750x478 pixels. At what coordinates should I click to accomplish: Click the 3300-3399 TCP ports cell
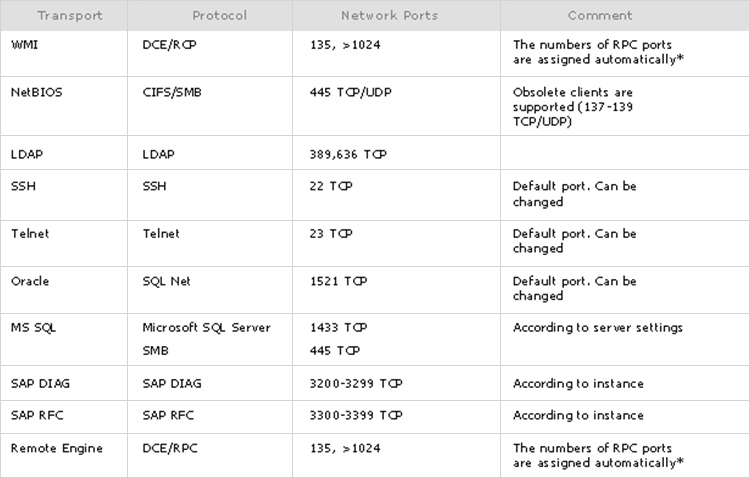pyautogui.click(x=397, y=417)
